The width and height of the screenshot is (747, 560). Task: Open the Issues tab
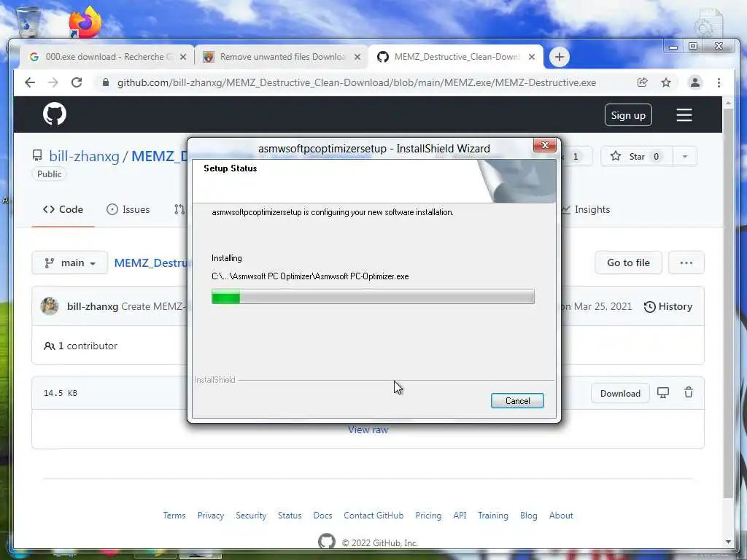[128, 209]
